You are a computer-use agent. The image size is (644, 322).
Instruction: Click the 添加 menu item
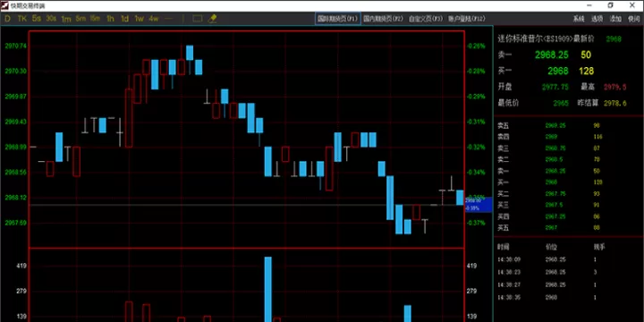tap(615, 19)
